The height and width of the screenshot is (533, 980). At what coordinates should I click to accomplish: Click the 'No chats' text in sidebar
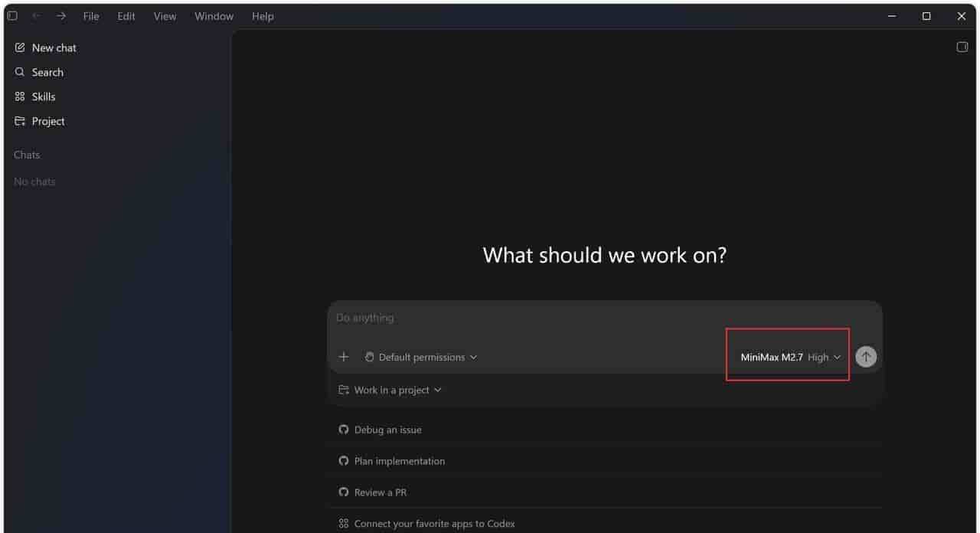(34, 181)
